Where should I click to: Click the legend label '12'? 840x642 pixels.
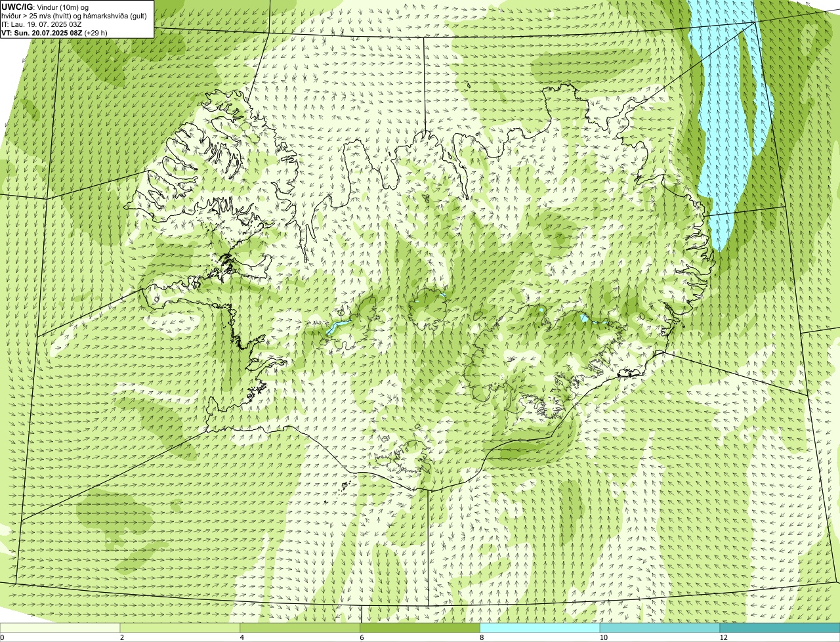click(723, 637)
